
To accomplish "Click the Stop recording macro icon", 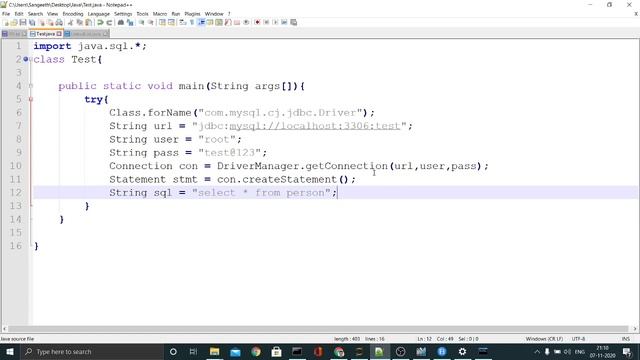I will (x=266, y=22).
